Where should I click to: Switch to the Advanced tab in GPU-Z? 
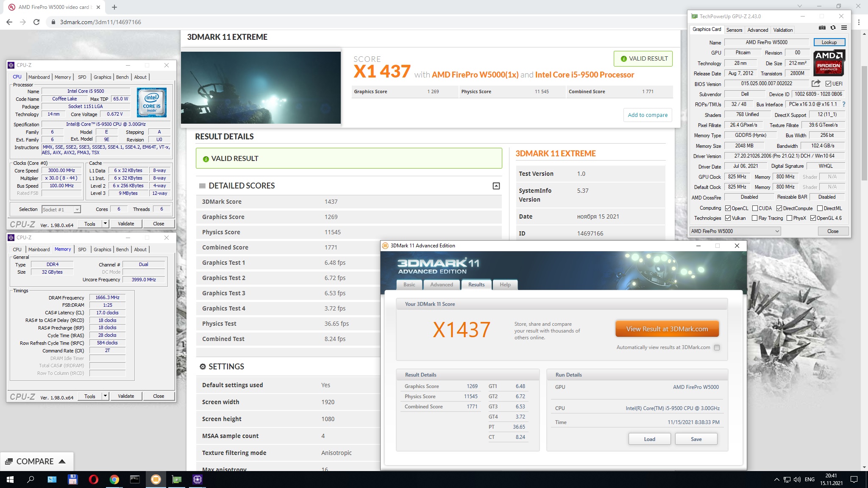pyautogui.click(x=757, y=30)
